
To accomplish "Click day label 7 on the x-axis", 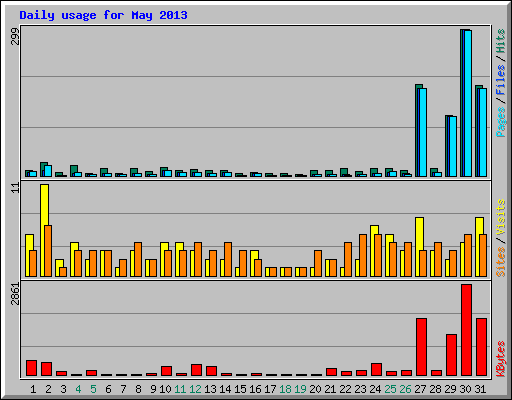I will [x=123, y=389].
